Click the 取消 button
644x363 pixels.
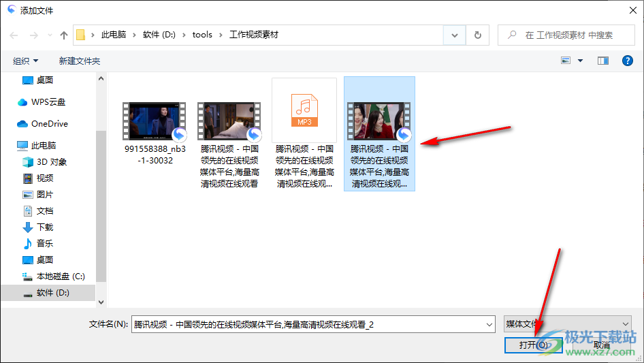click(x=602, y=345)
